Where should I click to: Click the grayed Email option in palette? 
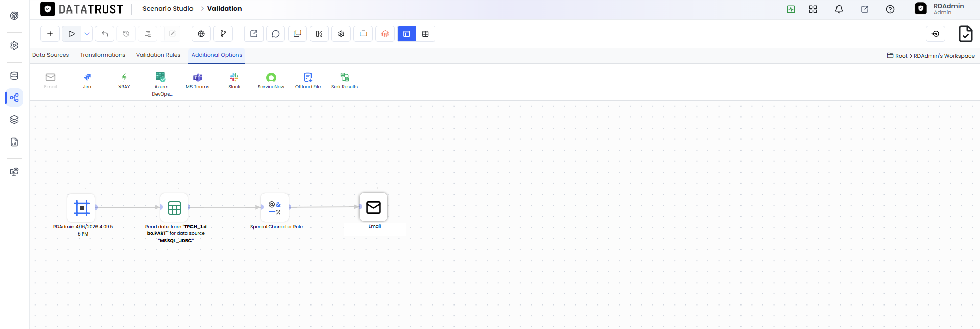tap(51, 81)
